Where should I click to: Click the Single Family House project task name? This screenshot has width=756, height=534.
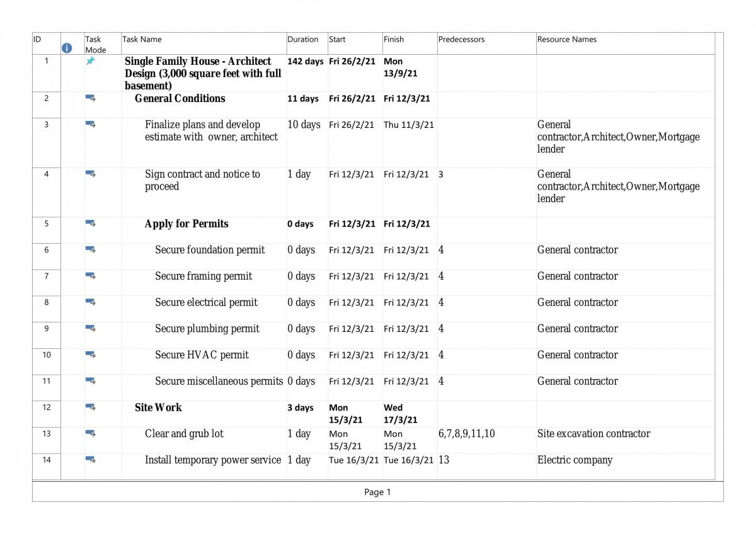click(x=203, y=73)
